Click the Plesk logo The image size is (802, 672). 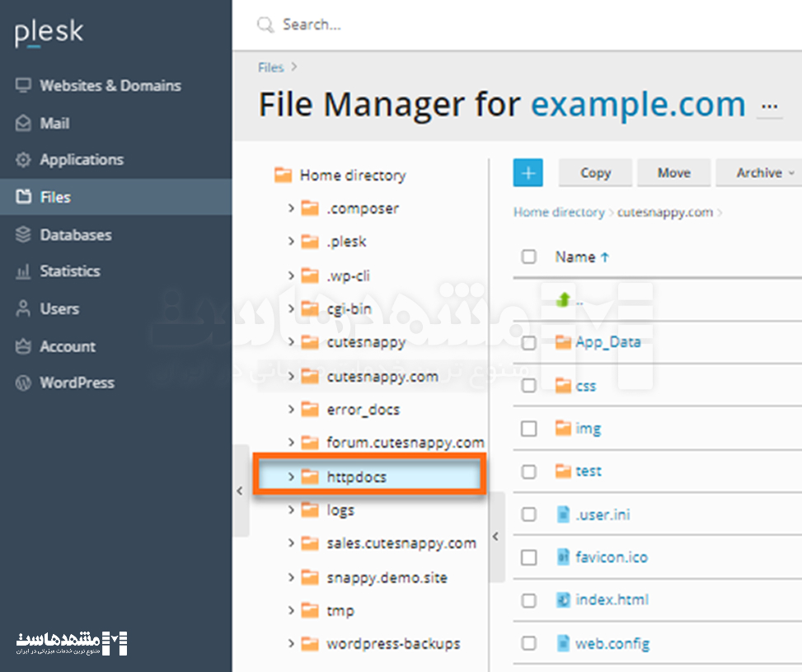pos(49,33)
